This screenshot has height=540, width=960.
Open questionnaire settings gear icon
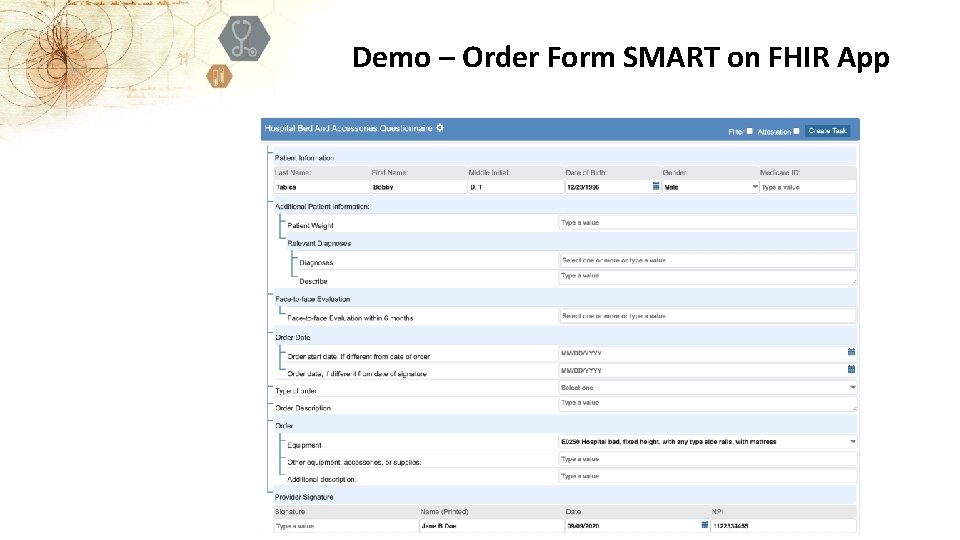point(440,128)
